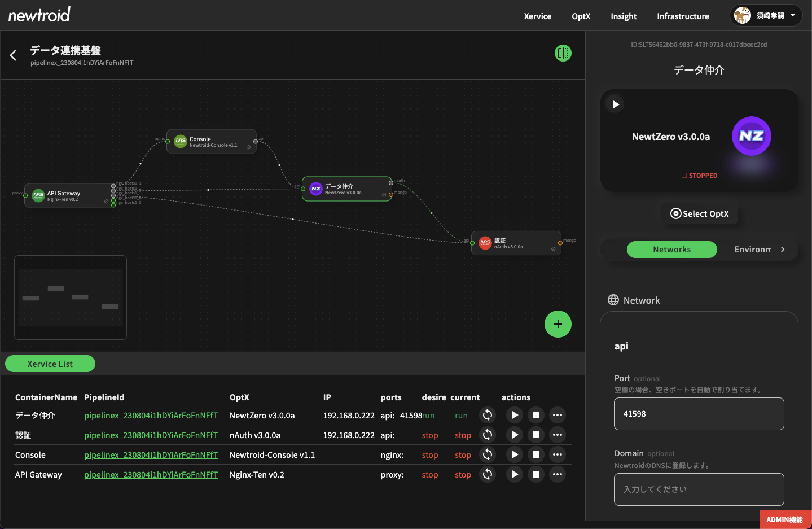This screenshot has width=812, height=529.
Task: Select the API Gateway node in the graph
Action: (69, 196)
